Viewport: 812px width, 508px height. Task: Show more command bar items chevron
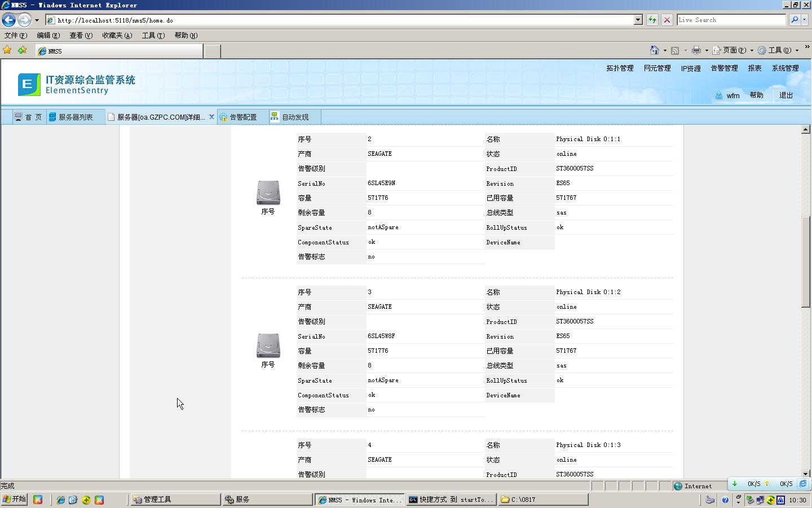(x=807, y=47)
